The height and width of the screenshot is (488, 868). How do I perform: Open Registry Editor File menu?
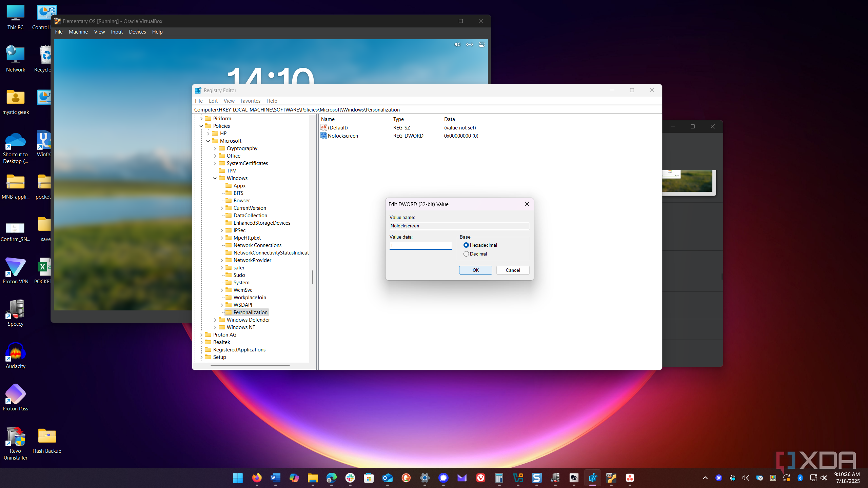tap(199, 101)
